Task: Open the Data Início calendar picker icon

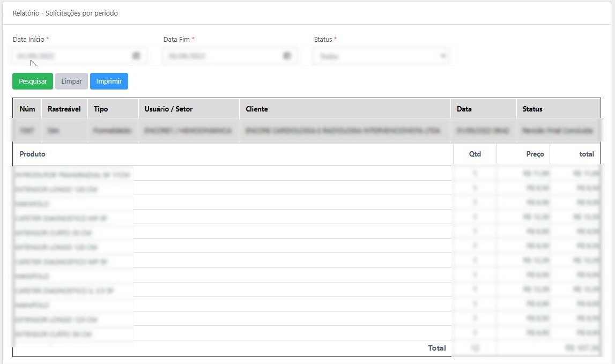Action: (136, 56)
